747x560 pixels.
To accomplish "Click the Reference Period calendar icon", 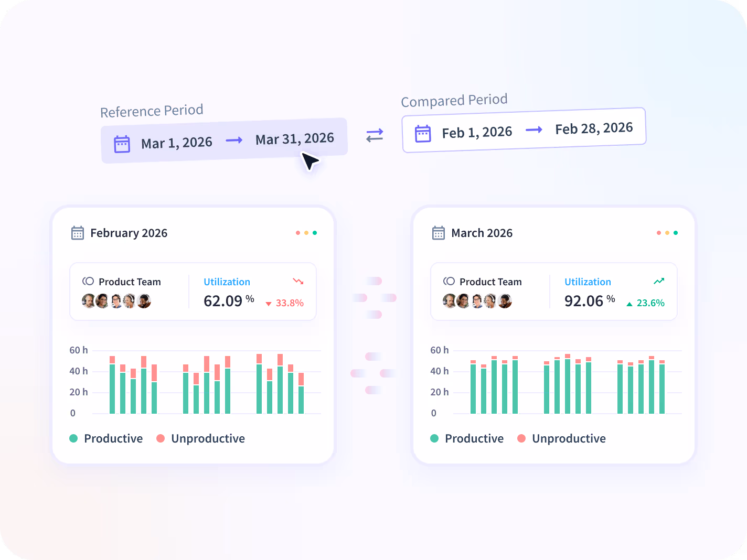I will point(122,144).
